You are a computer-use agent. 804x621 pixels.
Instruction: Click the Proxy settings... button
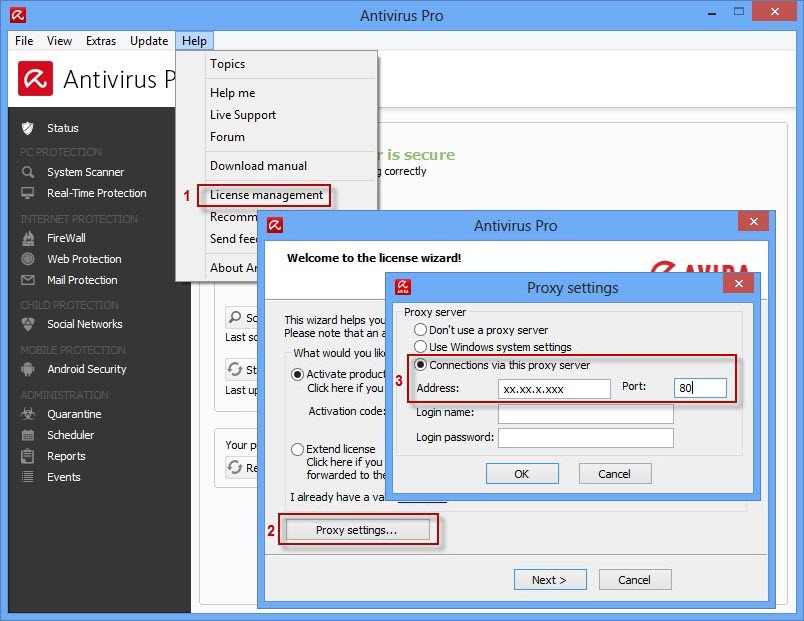click(357, 530)
